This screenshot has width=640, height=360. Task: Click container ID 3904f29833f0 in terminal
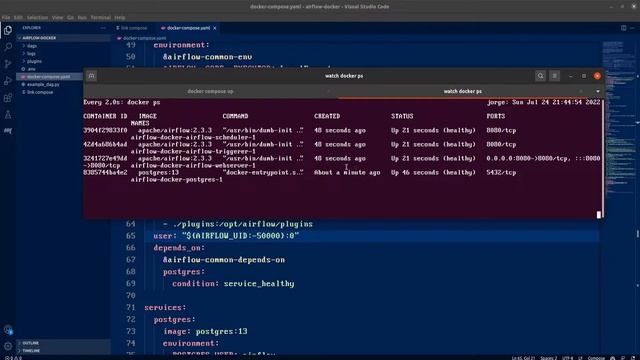click(x=105, y=130)
